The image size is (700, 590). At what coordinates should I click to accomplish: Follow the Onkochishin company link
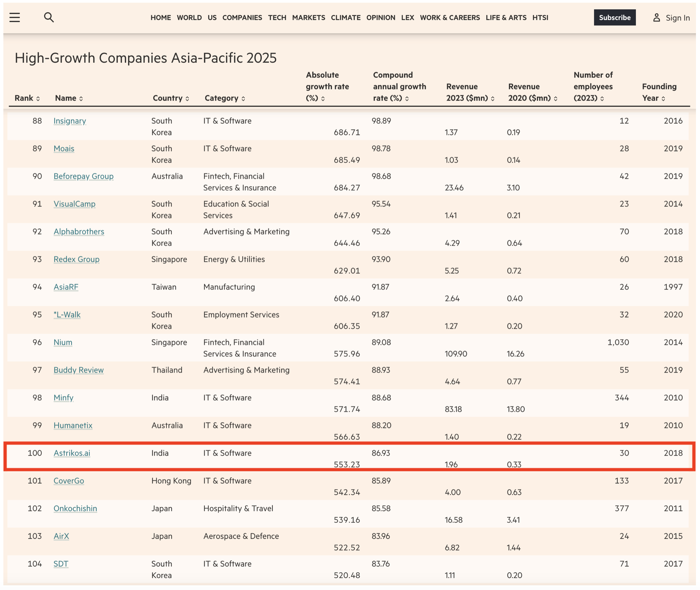(75, 508)
